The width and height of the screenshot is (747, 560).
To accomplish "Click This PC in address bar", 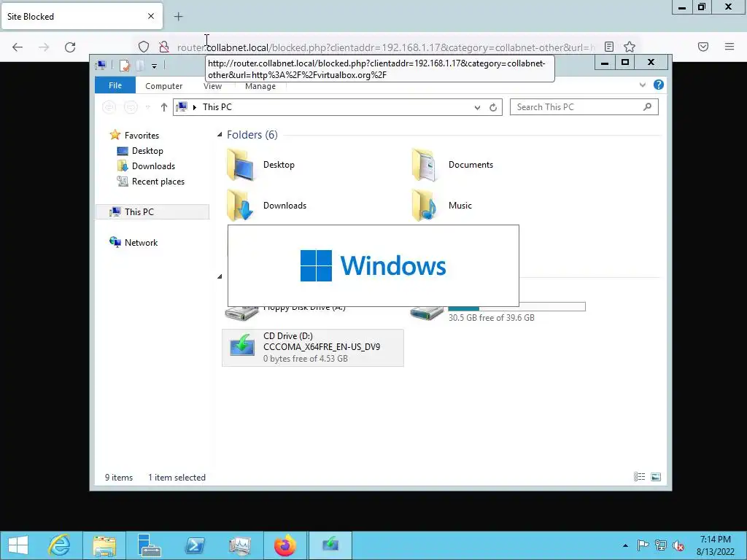I will tap(217, 107).
